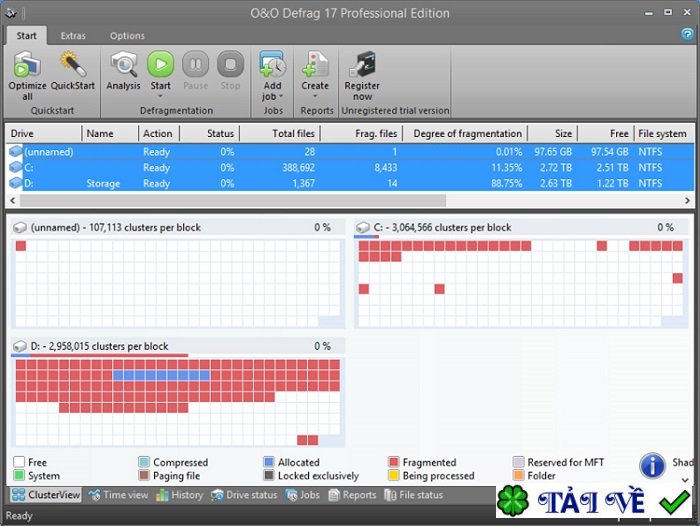Image resolution: width=700 pixels, height=526 pixels.
Task: Click the Create reports icon
Action: tap(315, 64)
